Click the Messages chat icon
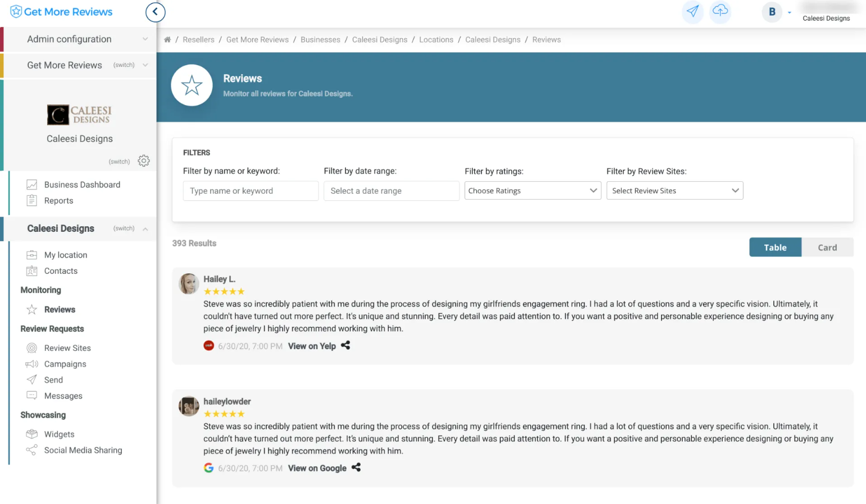The width and height of the screenshot is (866, 504). pos(32,396)
